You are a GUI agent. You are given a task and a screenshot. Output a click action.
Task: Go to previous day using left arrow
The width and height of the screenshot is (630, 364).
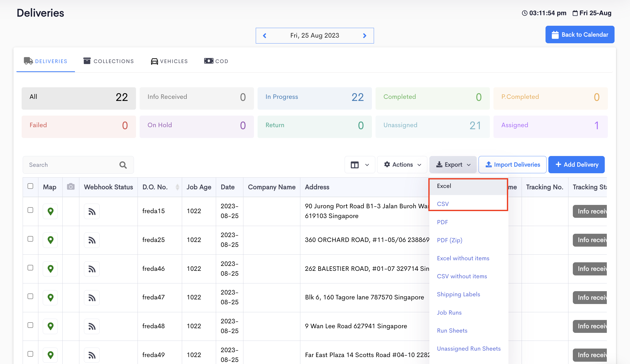(x=265, y=36)
